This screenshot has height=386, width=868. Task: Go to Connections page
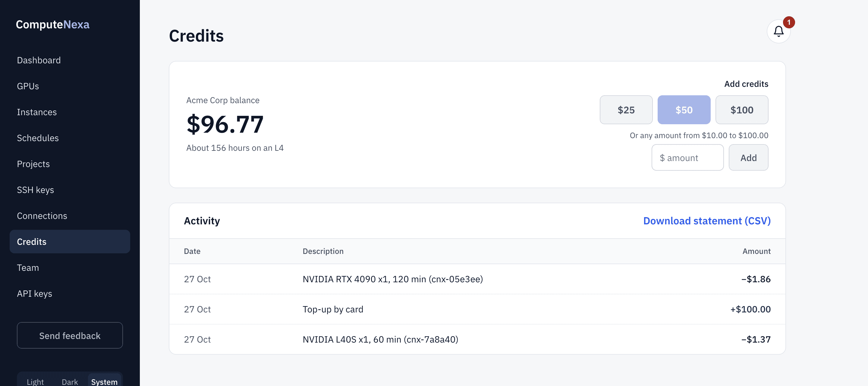[x=70, y=216]
